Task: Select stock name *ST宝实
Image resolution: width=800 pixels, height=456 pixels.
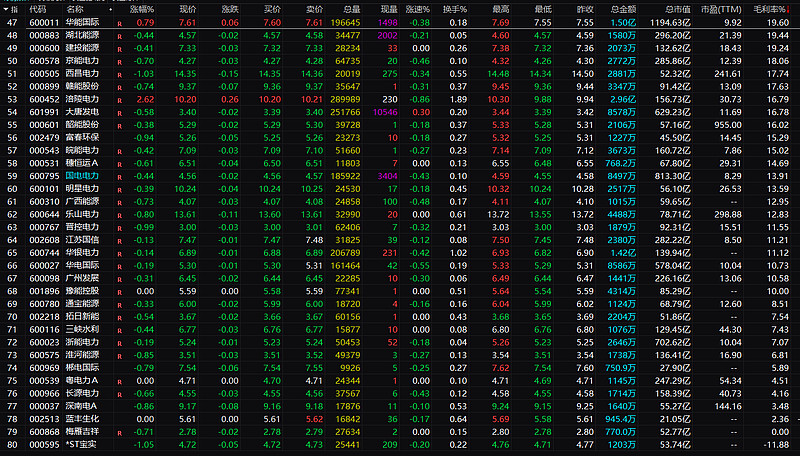Action: point(81,444)
